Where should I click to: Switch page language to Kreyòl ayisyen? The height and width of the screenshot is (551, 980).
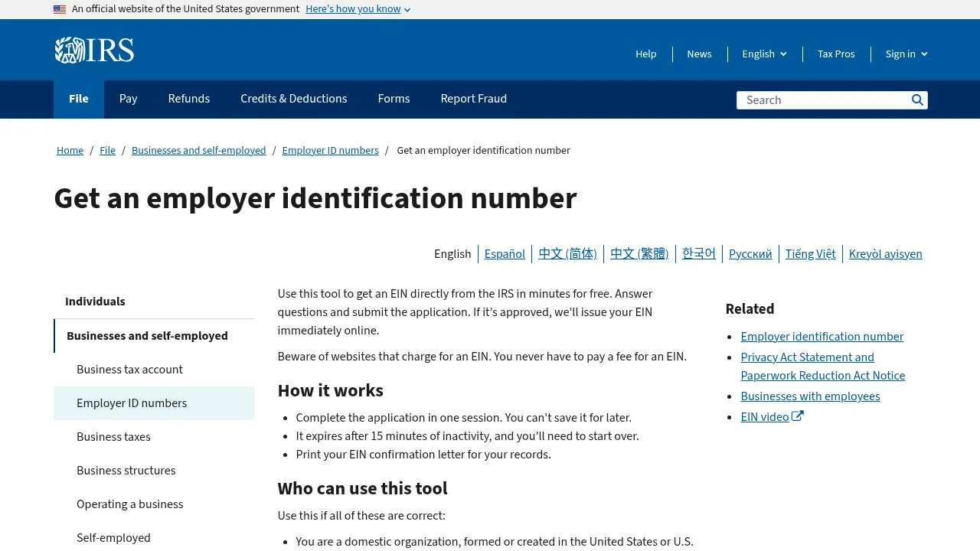pos(886,254)
